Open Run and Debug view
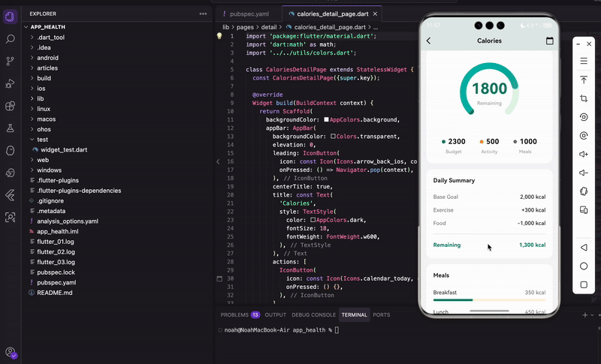The image size is (601, 364). coord(11,83)
